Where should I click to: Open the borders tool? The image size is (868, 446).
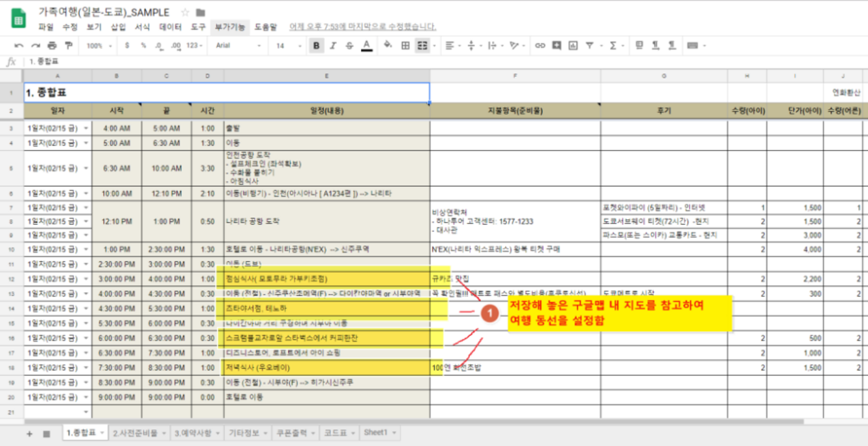tap(405, 45)
